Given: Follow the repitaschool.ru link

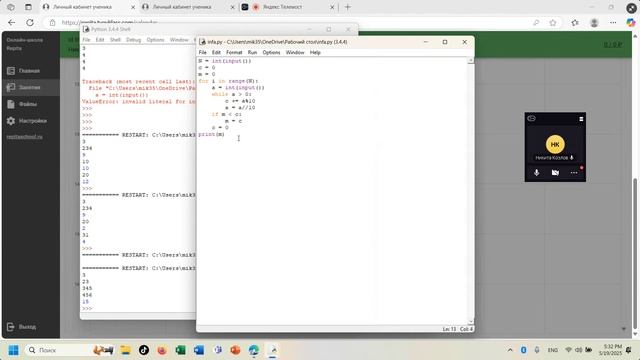Looking at the screenshot, I should 24,137.
